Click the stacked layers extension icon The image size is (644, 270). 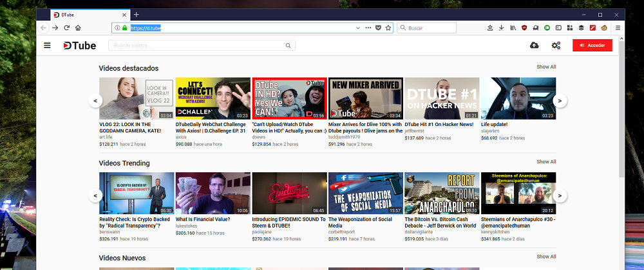(581, 28)
